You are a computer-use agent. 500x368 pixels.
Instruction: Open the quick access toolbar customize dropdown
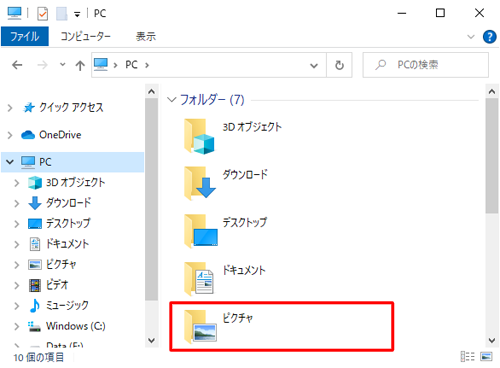77,14
